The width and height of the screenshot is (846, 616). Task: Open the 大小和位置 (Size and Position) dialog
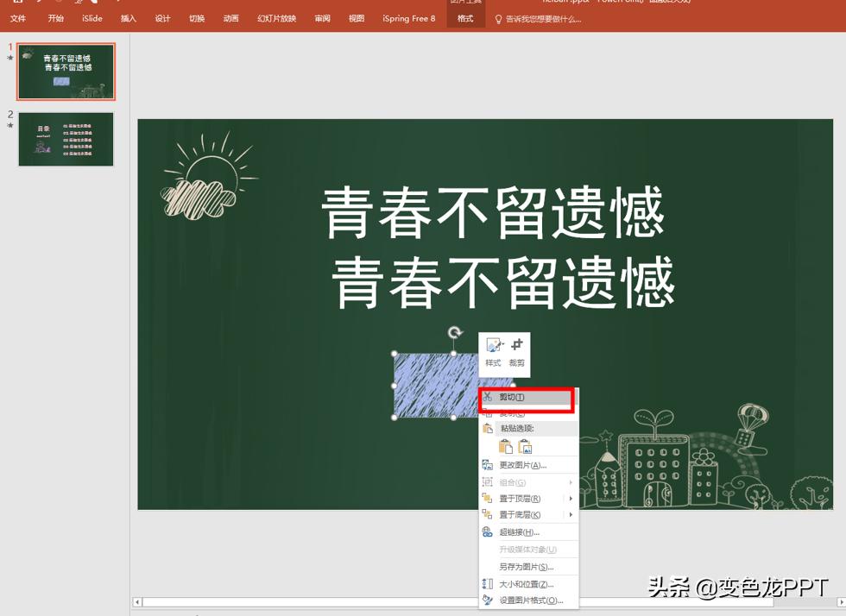[x=527, y=582]
